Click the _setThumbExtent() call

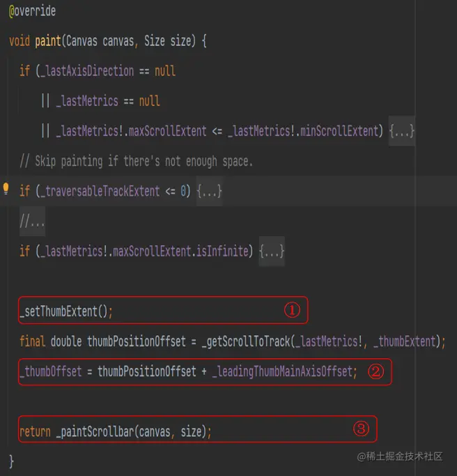65,312
